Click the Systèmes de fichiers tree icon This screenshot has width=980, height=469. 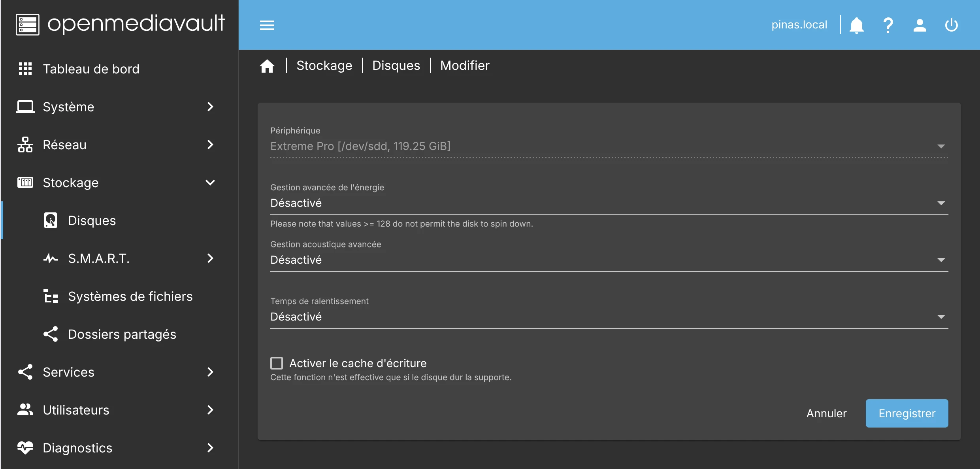tap(51, 296)
